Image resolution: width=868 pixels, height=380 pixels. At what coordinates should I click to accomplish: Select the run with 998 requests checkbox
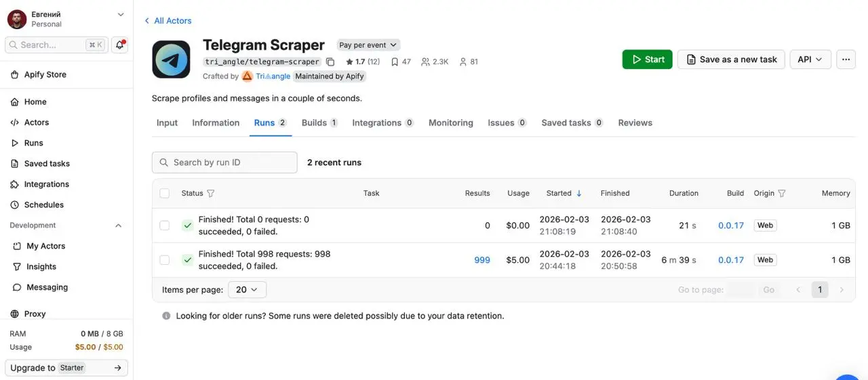click(x=165, y=260)
